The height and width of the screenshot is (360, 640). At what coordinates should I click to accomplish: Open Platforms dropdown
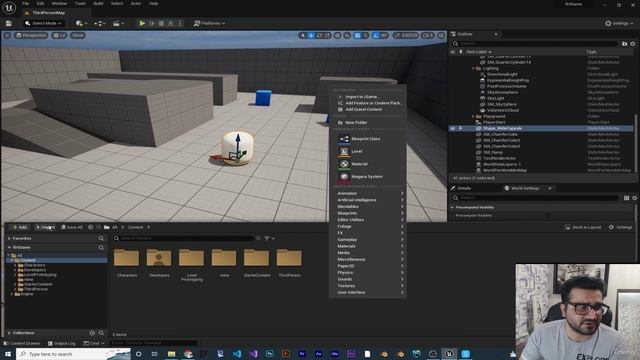209,23
